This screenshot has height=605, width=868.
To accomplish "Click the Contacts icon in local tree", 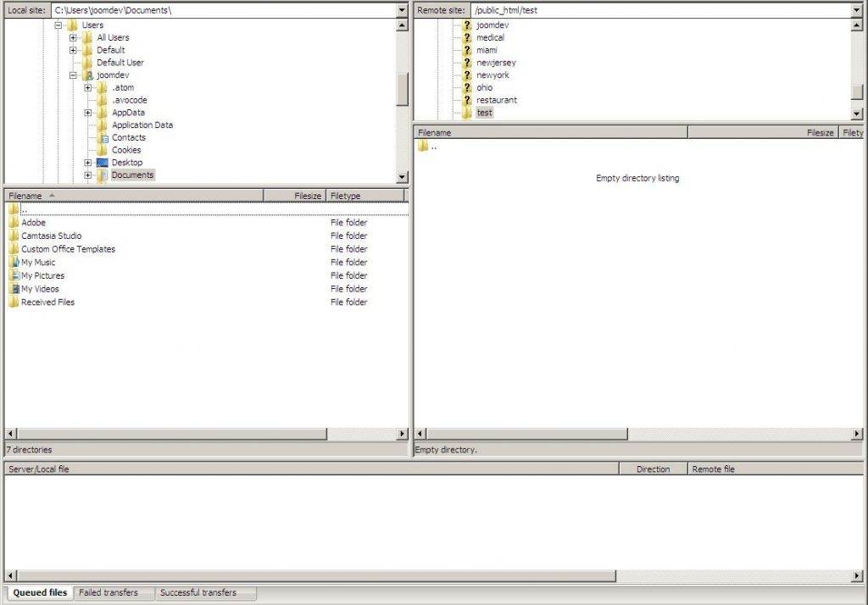I will tap(103, 137).
